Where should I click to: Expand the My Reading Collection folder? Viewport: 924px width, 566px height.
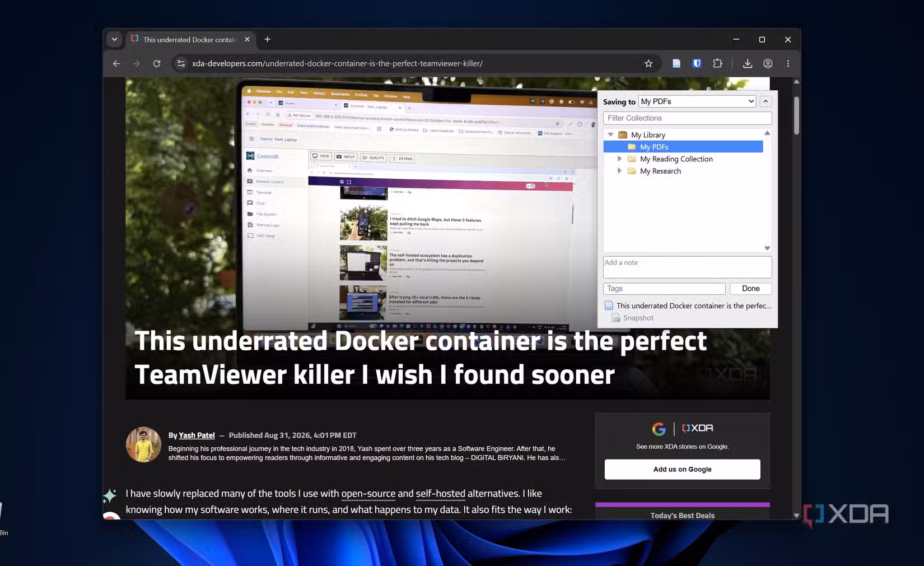pos(619,159)
